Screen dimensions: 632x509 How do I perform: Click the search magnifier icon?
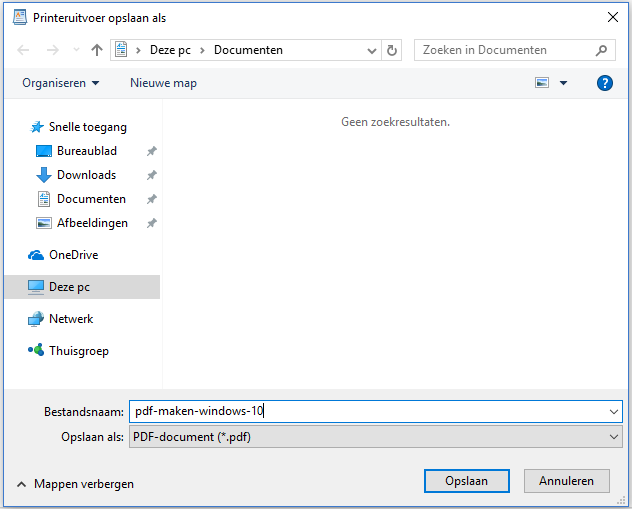(x=601, y=50)
